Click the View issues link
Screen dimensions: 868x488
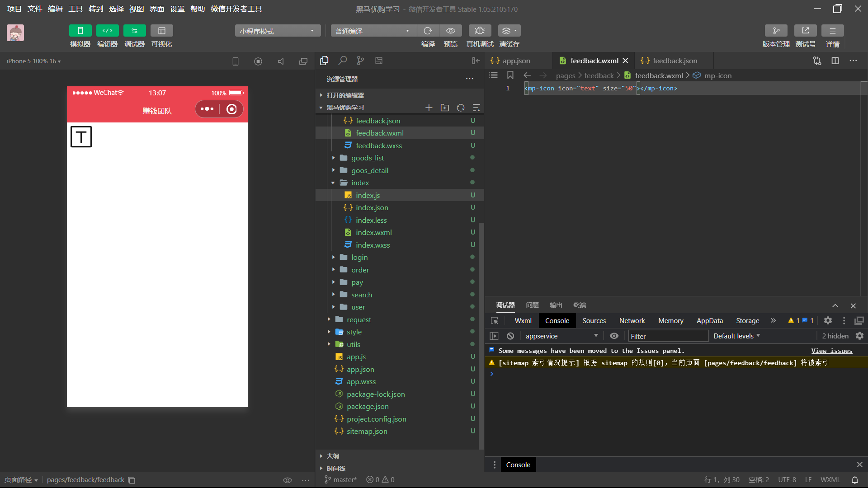pos(831,351)
